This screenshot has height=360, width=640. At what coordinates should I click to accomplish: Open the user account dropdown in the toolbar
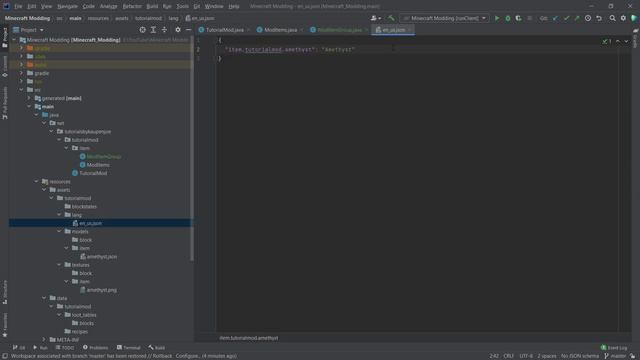pyautogui.click(x=376, y=18)
